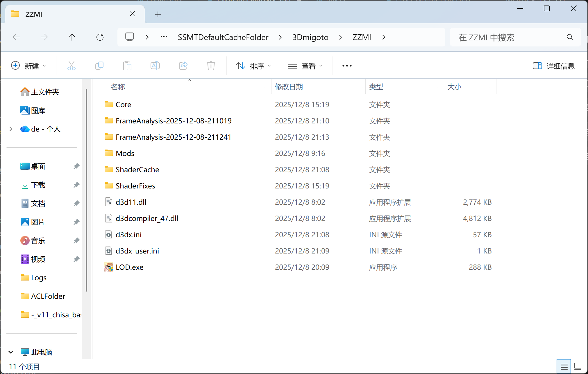Select the Rename icon
Screen dimensions: 588x374
(155, 66)
